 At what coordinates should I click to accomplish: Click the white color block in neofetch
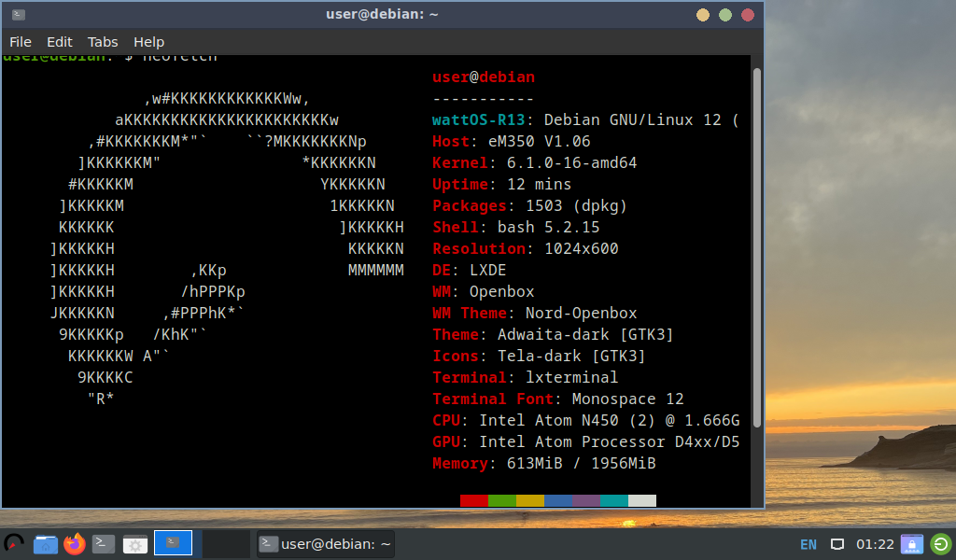coord(642,501)
